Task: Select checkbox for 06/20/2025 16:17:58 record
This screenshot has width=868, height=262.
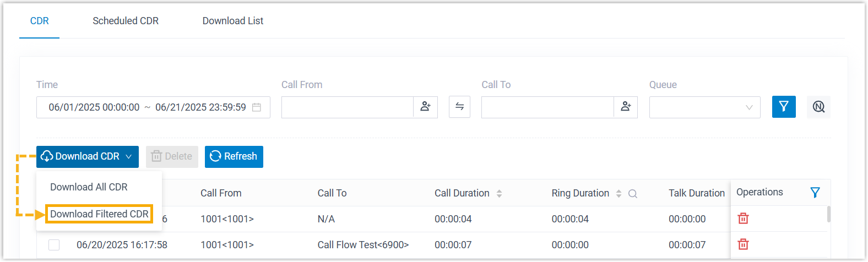Action: click(54, 245)
